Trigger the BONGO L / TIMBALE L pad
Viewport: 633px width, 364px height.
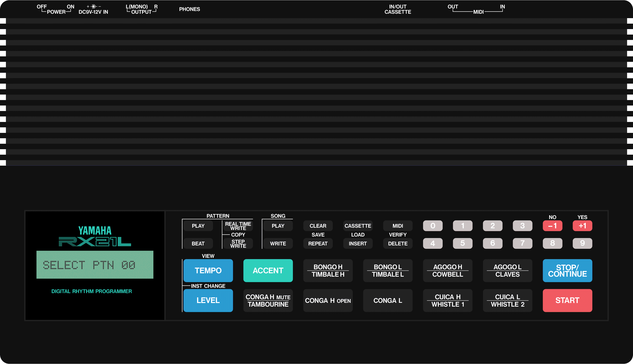click(x=388, y=271)
